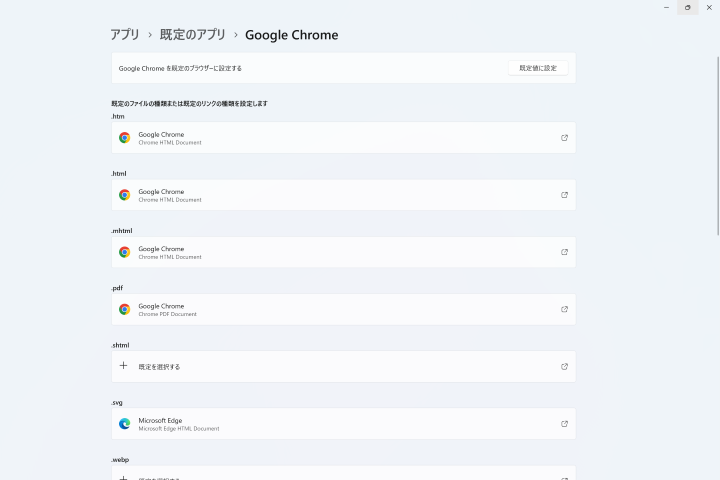Viewport: 720px width, 480px height.
Task: Open the external link icon for .svg
Action: coord(564,424)
